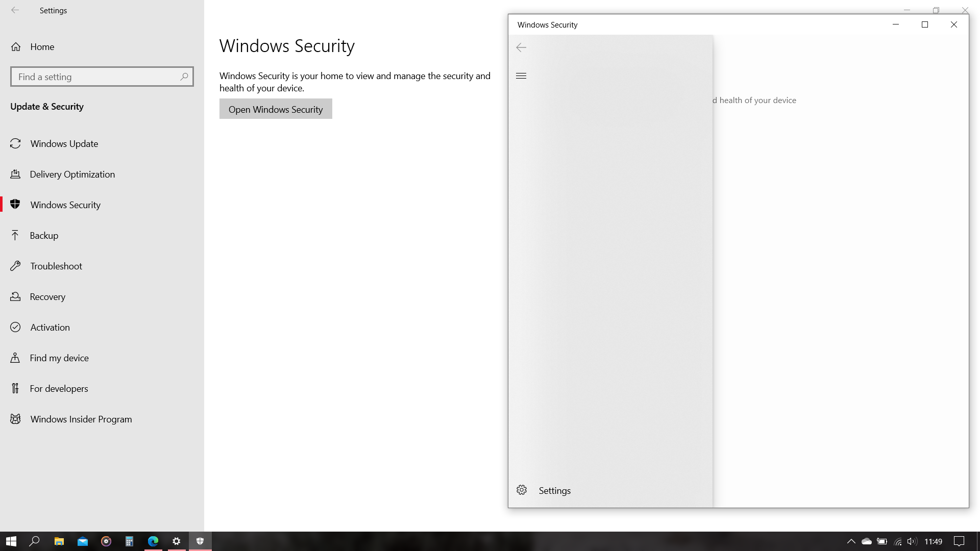The image size is (980, 551).
Task: Click the Windows Update sync icon
Action: coord(15,144)
